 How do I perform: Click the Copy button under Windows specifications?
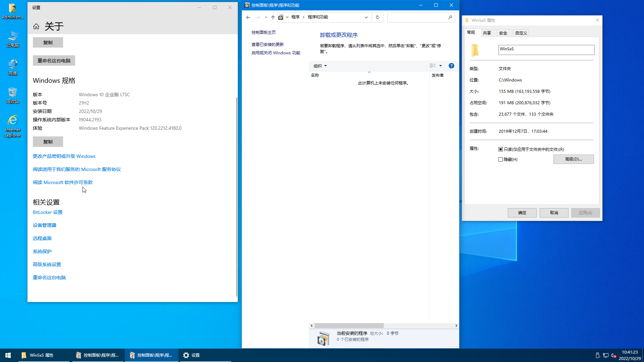click(48, 142)
